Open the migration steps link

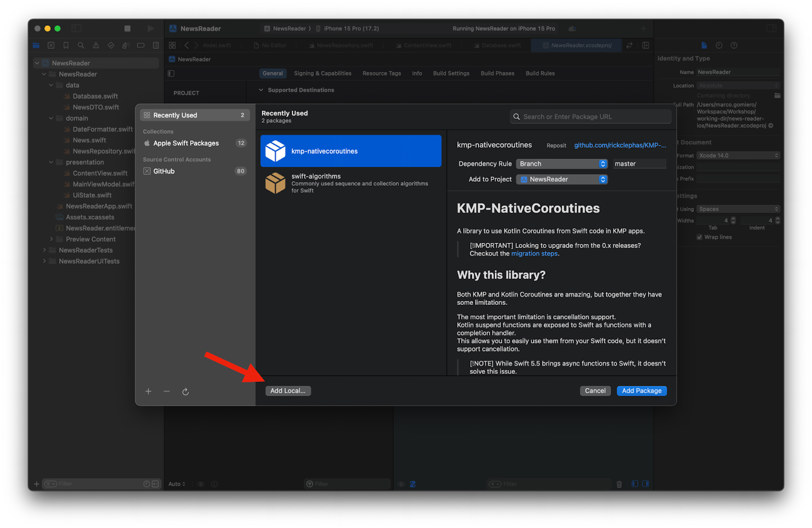pos(534,254)
